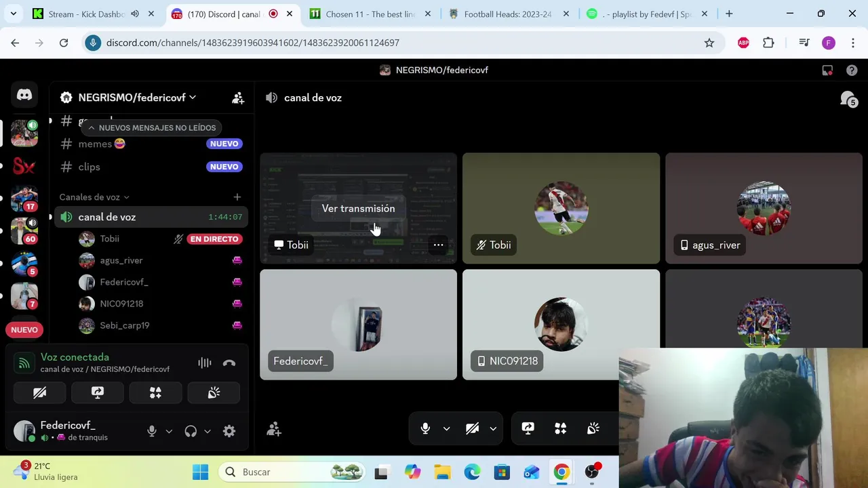868x488 pixels.
Task: Reload the Discord page
Action: pos(64,43)
